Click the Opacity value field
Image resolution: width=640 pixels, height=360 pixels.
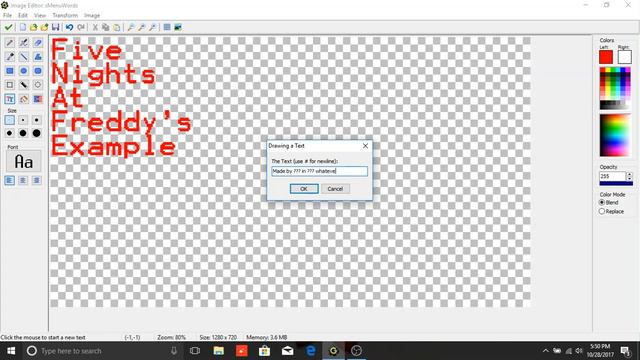click(x=612, y=176)
